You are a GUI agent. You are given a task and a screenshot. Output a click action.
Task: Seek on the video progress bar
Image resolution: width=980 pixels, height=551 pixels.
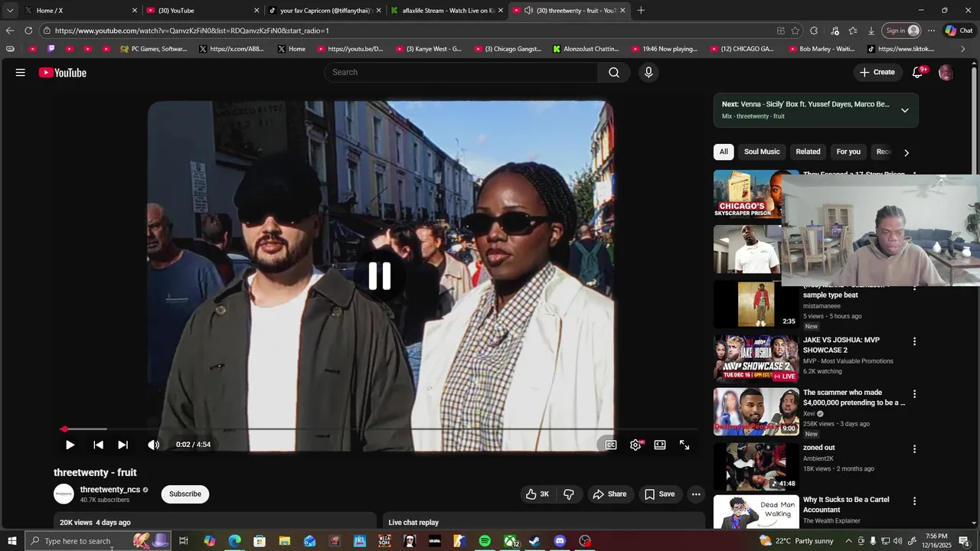[x=379, y=429]
